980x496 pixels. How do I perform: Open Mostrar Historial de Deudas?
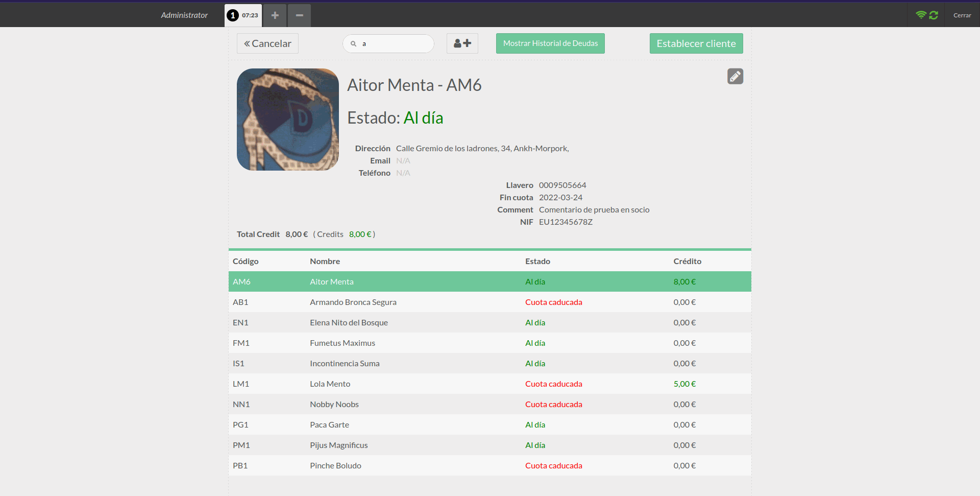pos(550,43)
